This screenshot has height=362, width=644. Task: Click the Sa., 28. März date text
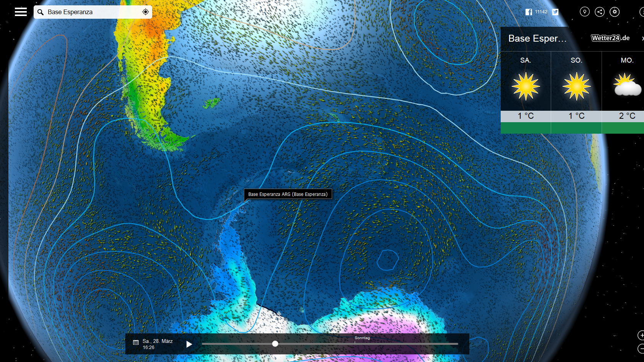tap(157, 341)
